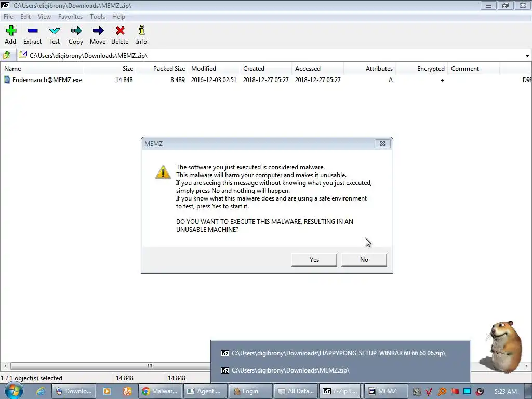Click the scroll right arrow
Image resolution: width=532 pixels, height=399 pixels.
(x=527, y=366)
